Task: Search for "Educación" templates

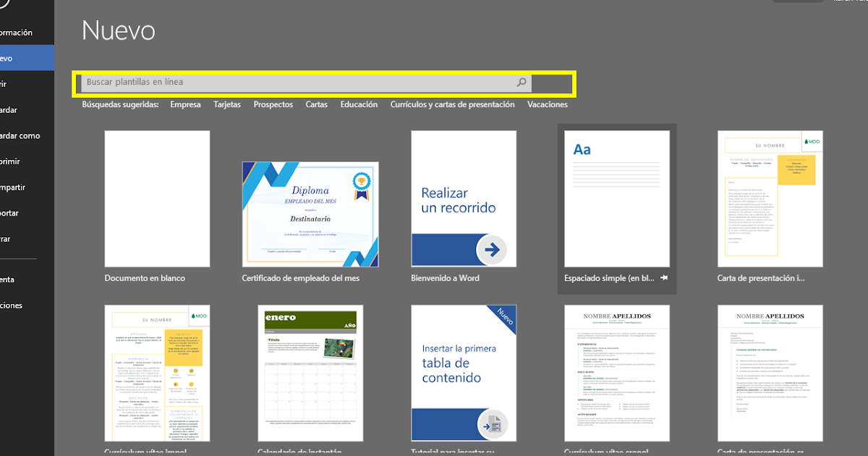Action: click(359, 104)
